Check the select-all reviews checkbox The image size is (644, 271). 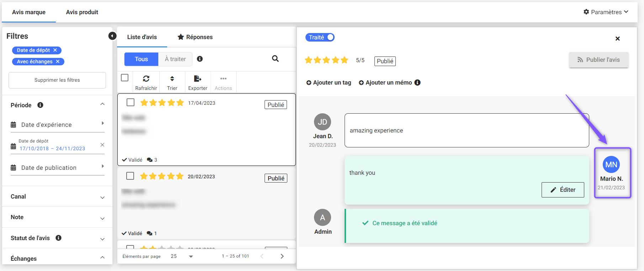(x=125, y=78)
